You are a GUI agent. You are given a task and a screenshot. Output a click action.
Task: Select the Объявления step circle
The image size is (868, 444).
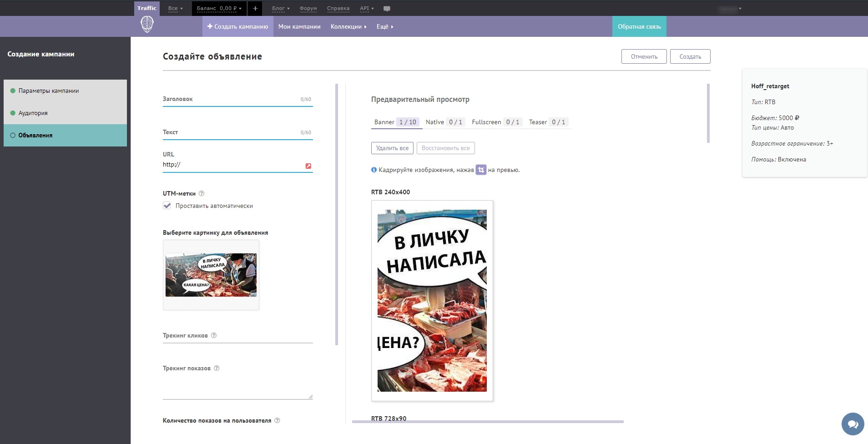click(12, 135)
